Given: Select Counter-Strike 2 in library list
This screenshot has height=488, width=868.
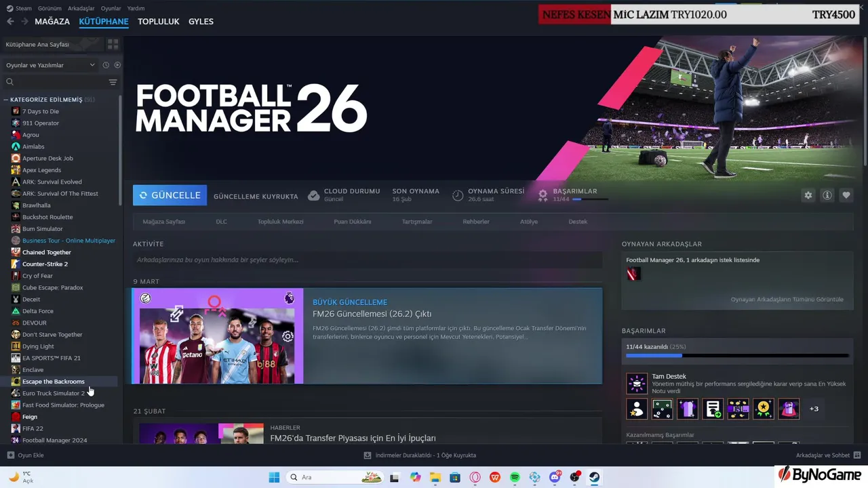Looking at the screenshot, I should [x=45, y=264].
